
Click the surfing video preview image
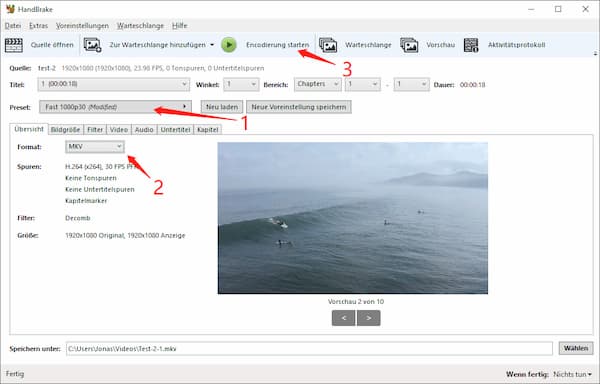pos(353,218)
